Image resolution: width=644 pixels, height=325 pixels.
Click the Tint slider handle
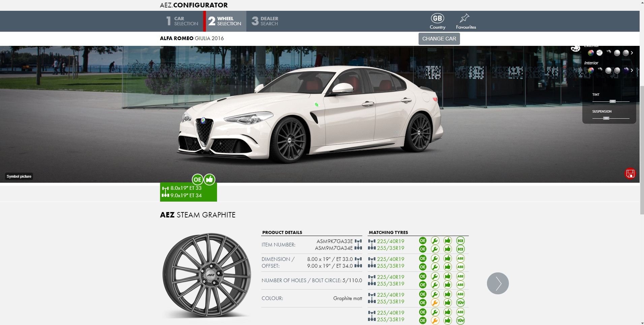click(x=613, y=101)
